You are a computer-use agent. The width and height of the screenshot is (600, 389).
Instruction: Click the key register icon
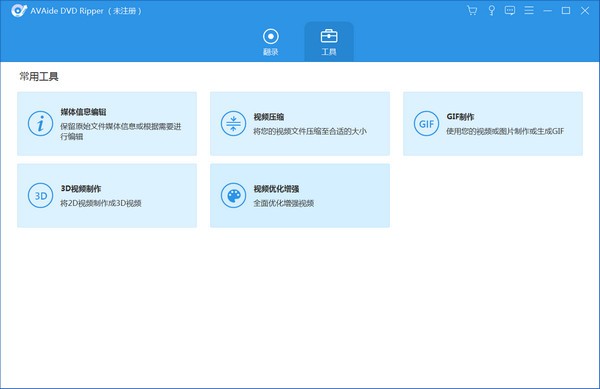(x=491, y=11)
